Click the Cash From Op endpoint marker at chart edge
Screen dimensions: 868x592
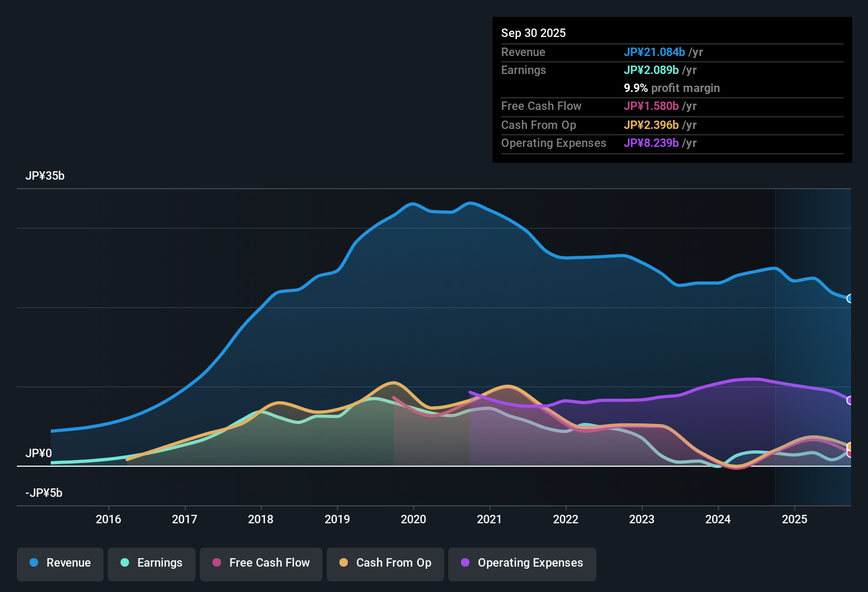[x=849, y=447]
